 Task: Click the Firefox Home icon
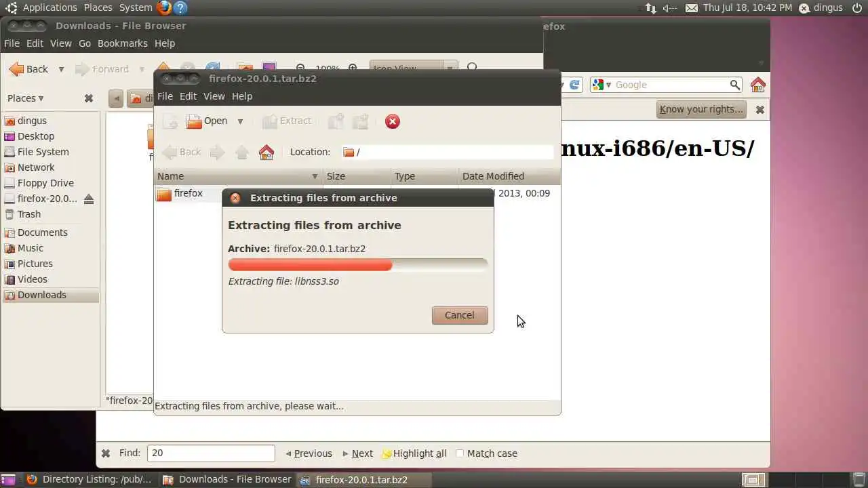coord(758,85)
